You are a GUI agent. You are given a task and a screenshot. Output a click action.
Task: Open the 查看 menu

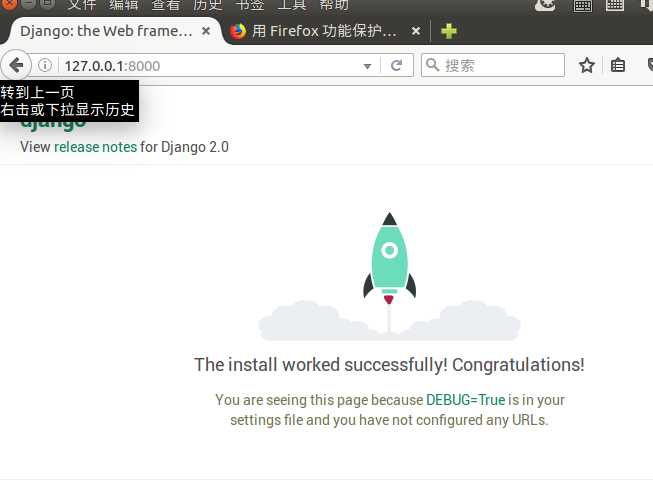[165, 5]
